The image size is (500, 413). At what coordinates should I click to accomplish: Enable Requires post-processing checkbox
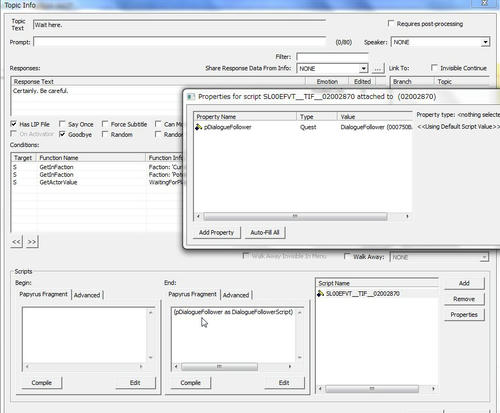(x=391, y=24)
